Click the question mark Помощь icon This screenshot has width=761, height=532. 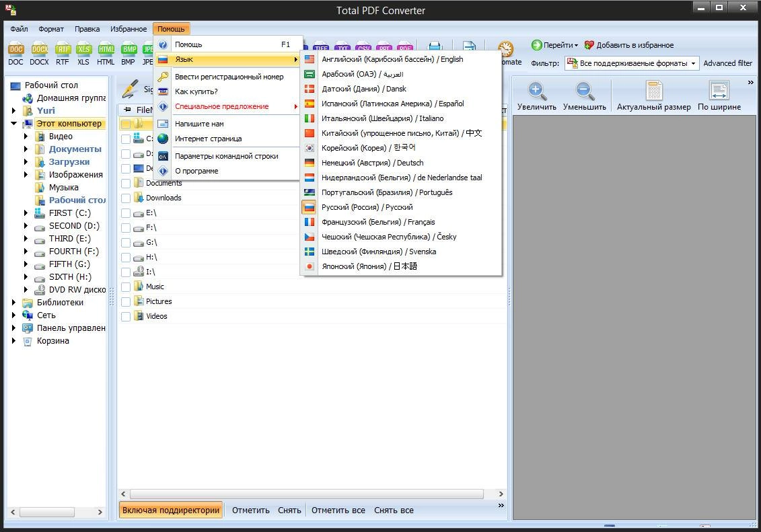click(x=163, y=44)
